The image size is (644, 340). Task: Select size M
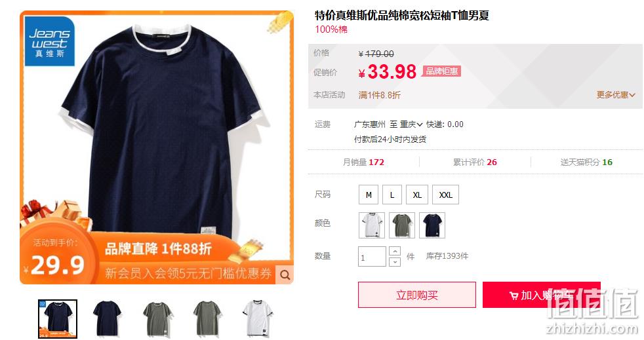coord(369,195)
